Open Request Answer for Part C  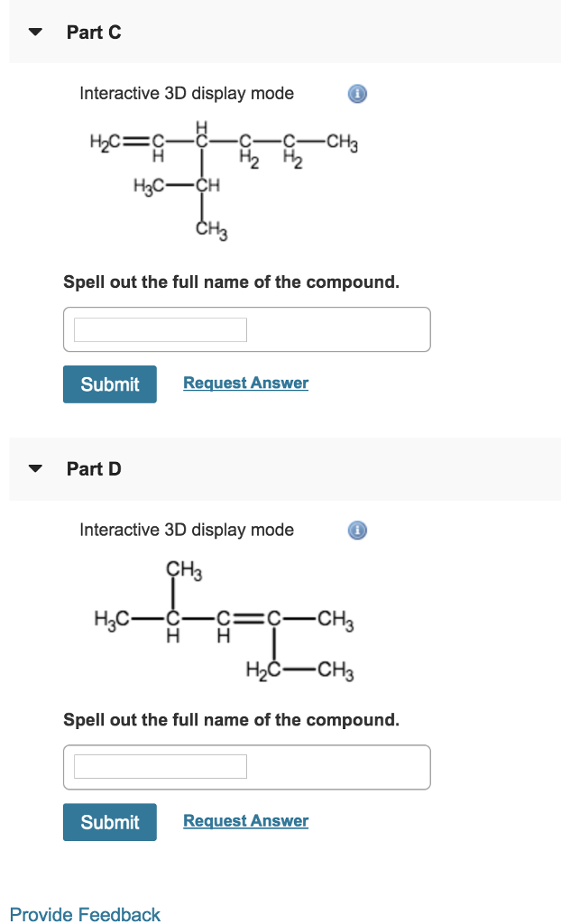[x=245, y=383]
